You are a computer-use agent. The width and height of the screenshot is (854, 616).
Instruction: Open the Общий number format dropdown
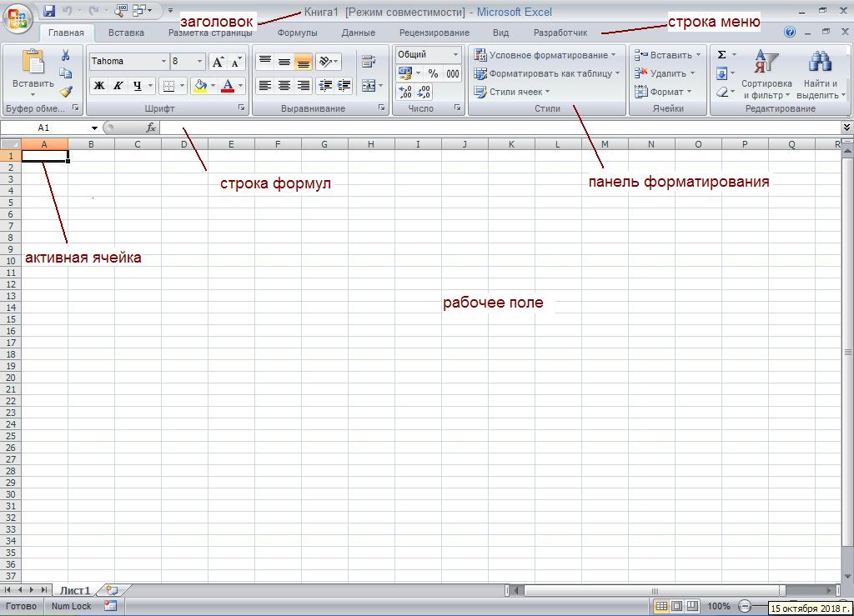[455, 54]
